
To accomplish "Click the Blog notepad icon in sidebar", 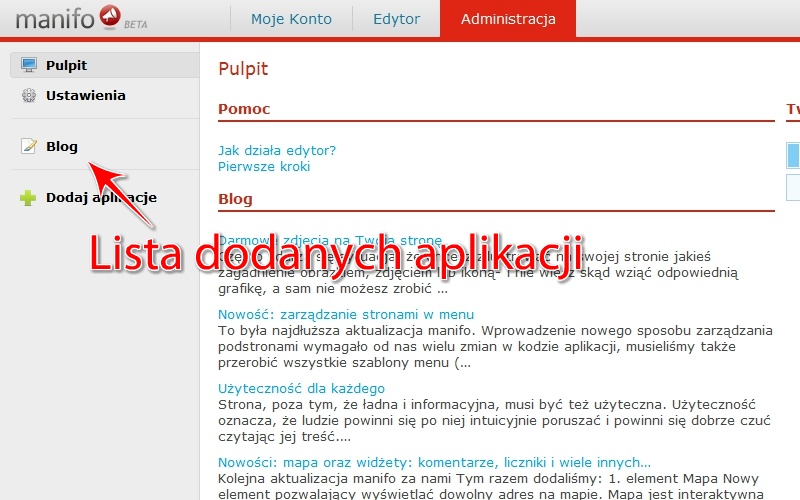I will 28,147.
